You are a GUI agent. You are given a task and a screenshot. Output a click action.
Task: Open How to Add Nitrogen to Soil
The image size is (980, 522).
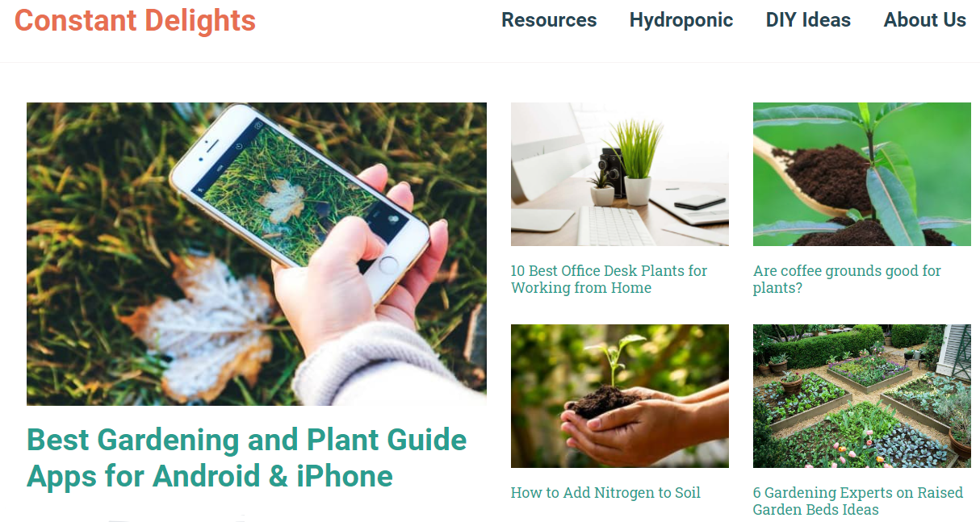605,492
